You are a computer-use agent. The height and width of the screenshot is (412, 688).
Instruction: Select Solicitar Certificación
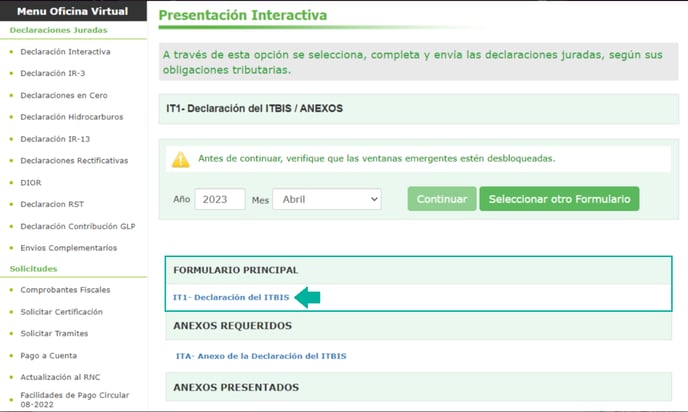(61, 312)
